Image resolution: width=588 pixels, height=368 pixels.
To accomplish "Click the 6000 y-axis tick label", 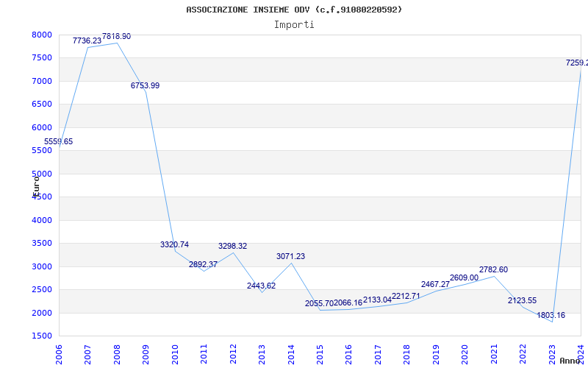I will tap(42, 127).
